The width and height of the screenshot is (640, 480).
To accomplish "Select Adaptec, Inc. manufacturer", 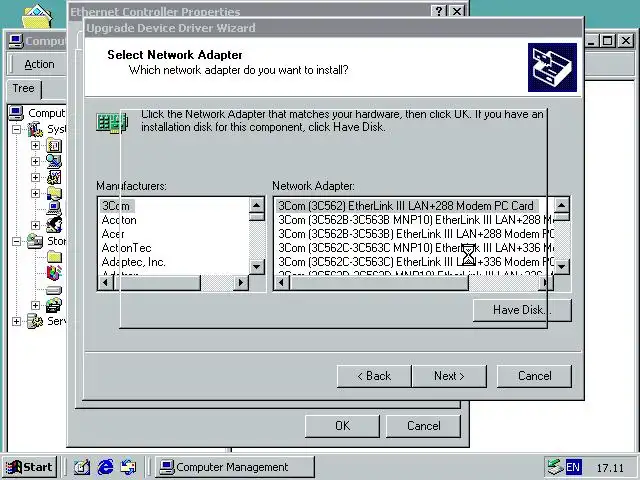I will coord(133,262).
